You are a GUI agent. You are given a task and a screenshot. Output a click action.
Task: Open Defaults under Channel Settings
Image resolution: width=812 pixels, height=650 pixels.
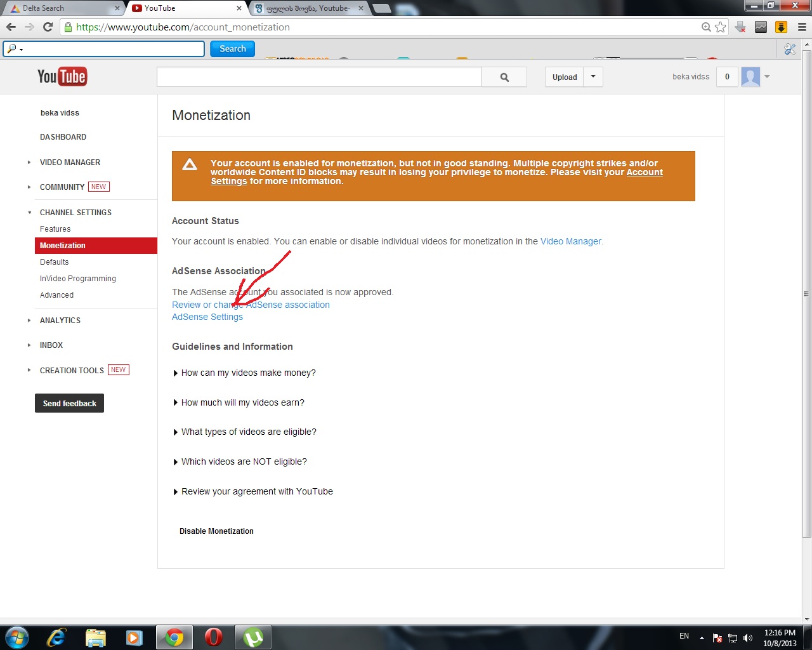[x=55, y=262]
